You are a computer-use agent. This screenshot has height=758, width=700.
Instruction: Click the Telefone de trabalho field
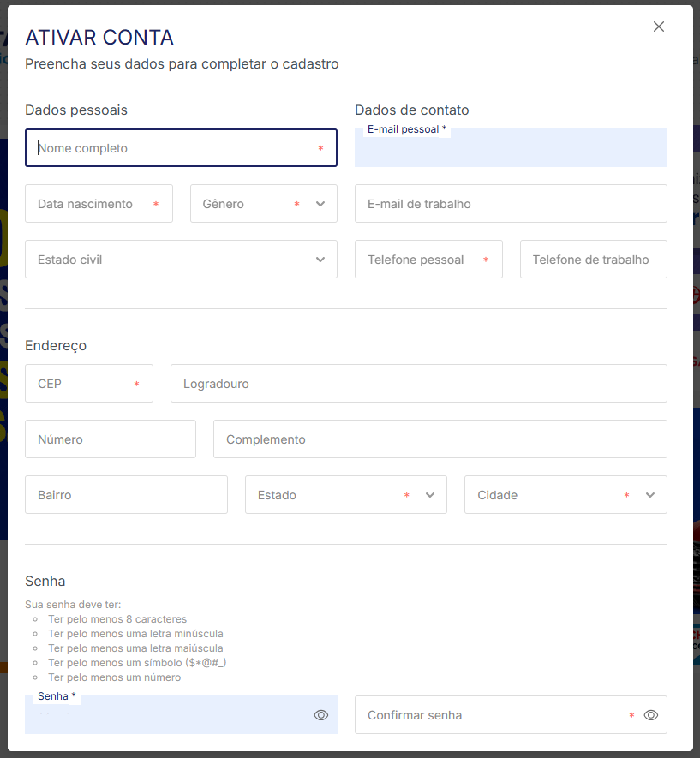pos(593,260)
